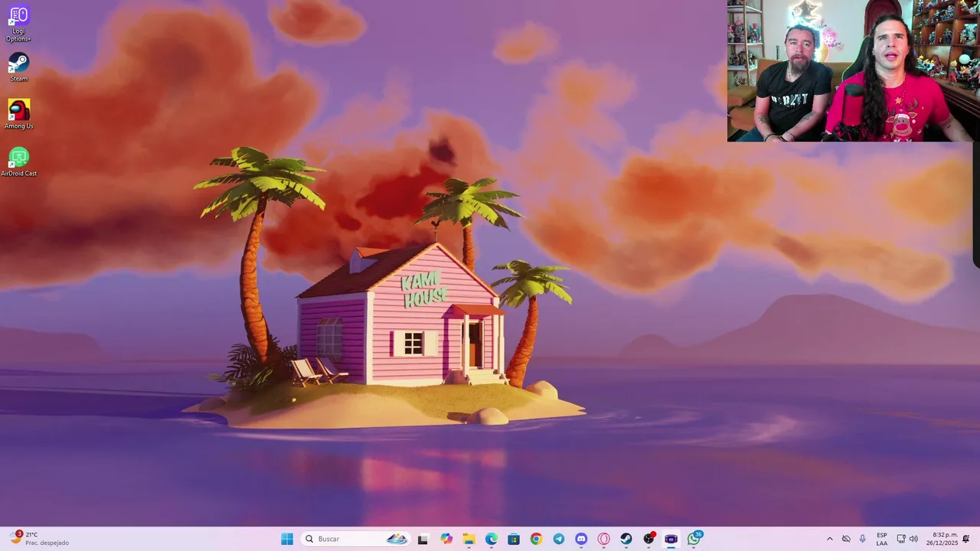Viewport: 980px width, 551px height.
Task: Click the Buscar search box in taskbar
Action: click(356, 539)
